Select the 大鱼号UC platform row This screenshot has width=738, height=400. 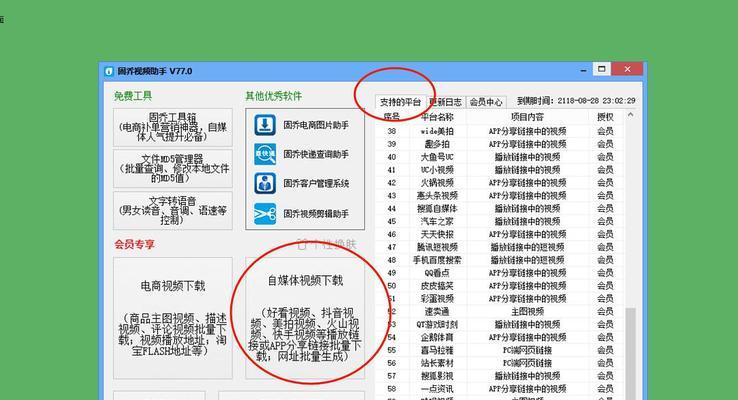click(x=500, y=157)
